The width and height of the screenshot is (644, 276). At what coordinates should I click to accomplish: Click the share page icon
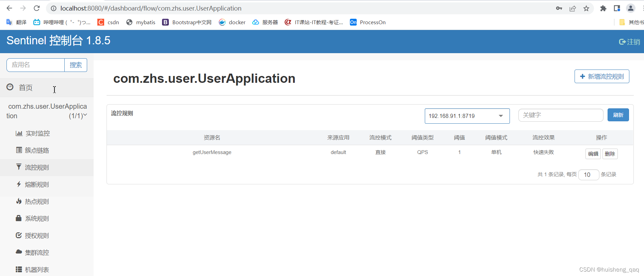573,9
